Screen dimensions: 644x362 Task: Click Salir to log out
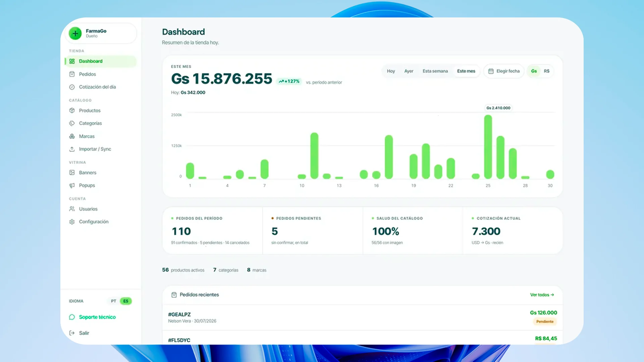[84, 333]
